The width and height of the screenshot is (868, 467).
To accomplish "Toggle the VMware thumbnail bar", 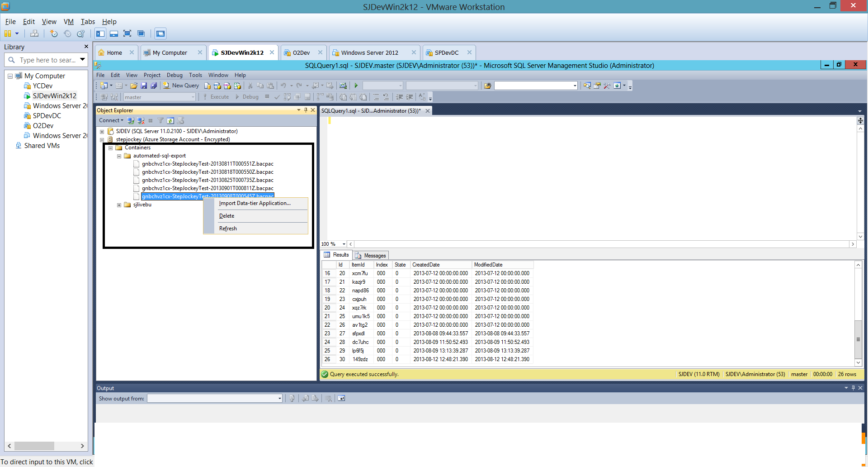I will 114,33.
